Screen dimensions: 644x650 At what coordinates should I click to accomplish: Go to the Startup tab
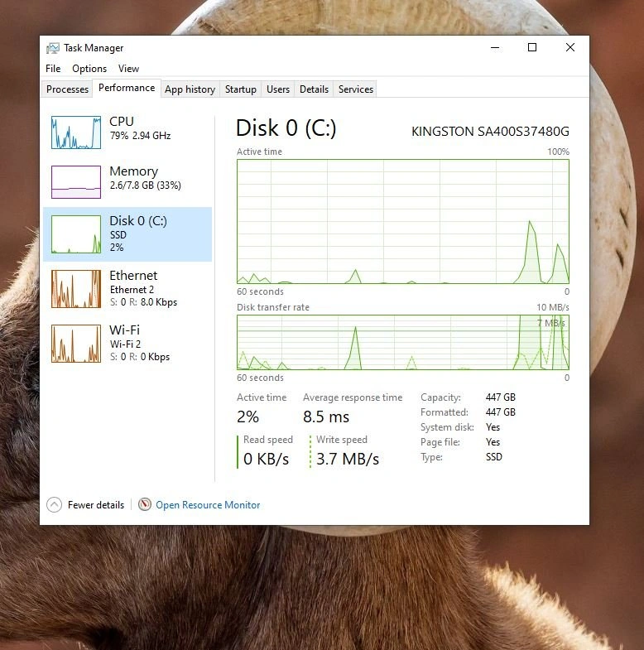pyautogui.click(x=241, y=89)
